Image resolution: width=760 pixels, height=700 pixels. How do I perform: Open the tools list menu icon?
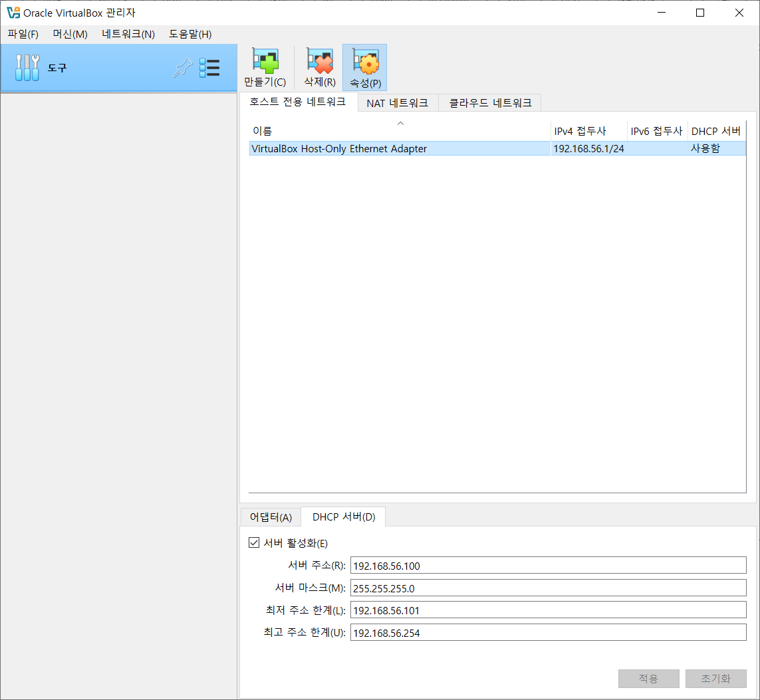tap(209, 68)
